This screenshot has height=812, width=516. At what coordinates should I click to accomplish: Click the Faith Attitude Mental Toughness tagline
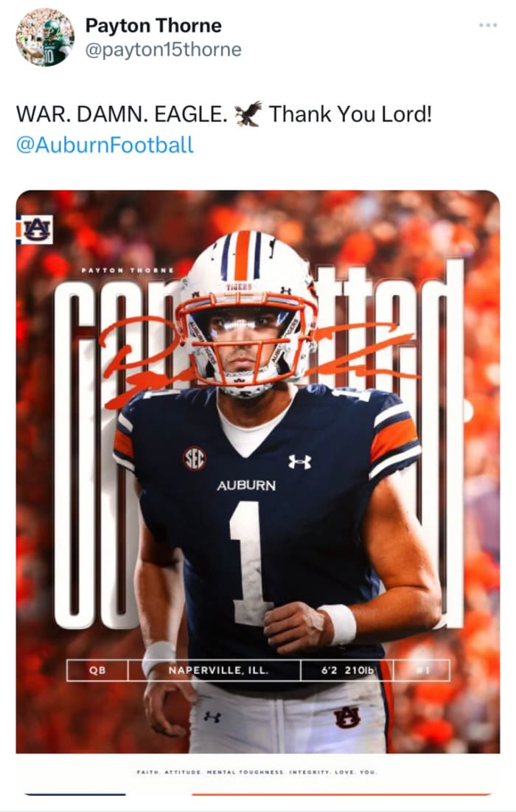click(257, 772)
